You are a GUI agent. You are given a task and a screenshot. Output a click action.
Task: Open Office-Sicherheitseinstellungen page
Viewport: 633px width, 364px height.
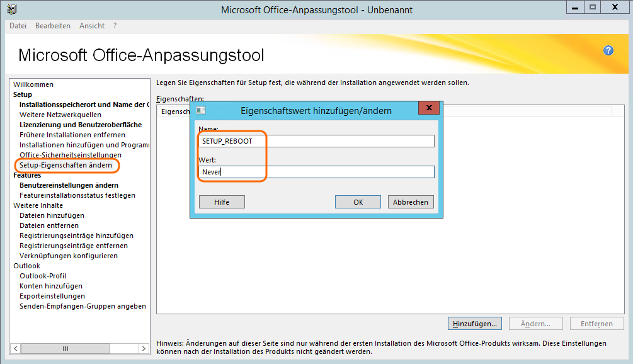(71, 155)
